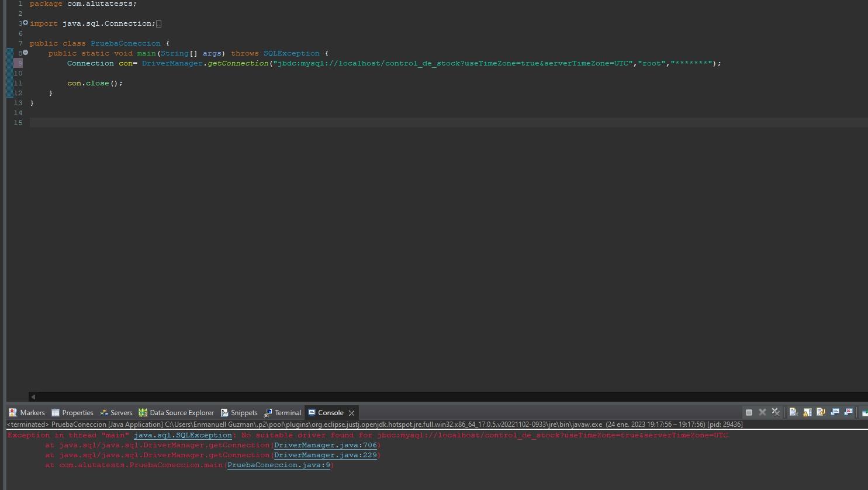The width and height of the screenshot is (868, 490).
Task: Follow the DriverManager.java:706 stack trace link
Action: pos(326,445)
